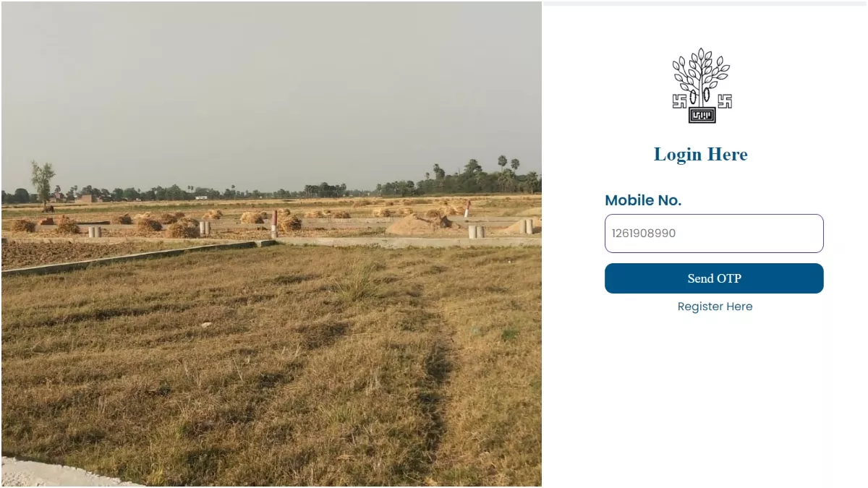Click the pedestal base of the emblem
Viewport: 868px width, 488px height.
702,115
